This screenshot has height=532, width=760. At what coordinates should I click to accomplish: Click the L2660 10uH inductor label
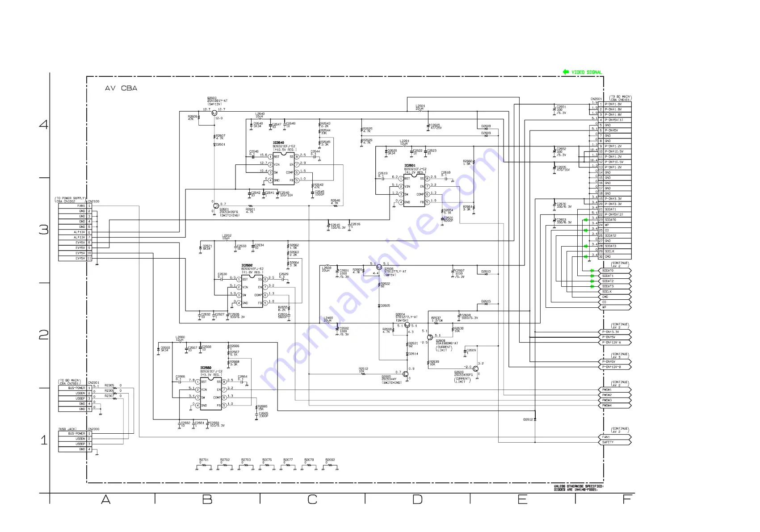(180, 339)
